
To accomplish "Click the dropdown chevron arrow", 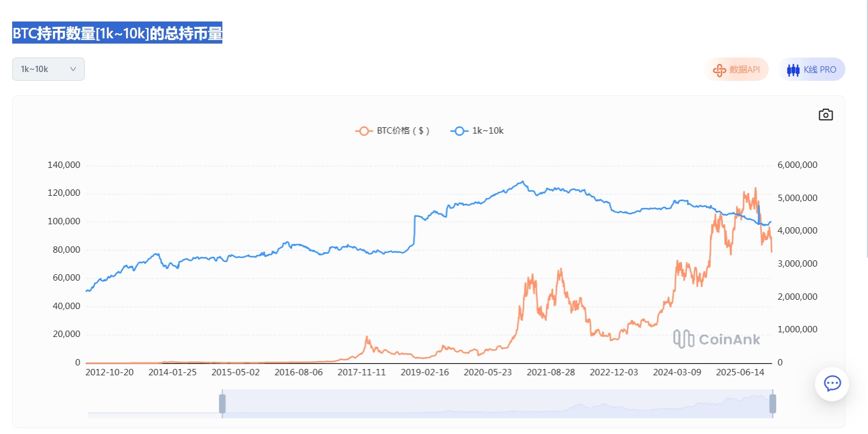I will point(73,69).
